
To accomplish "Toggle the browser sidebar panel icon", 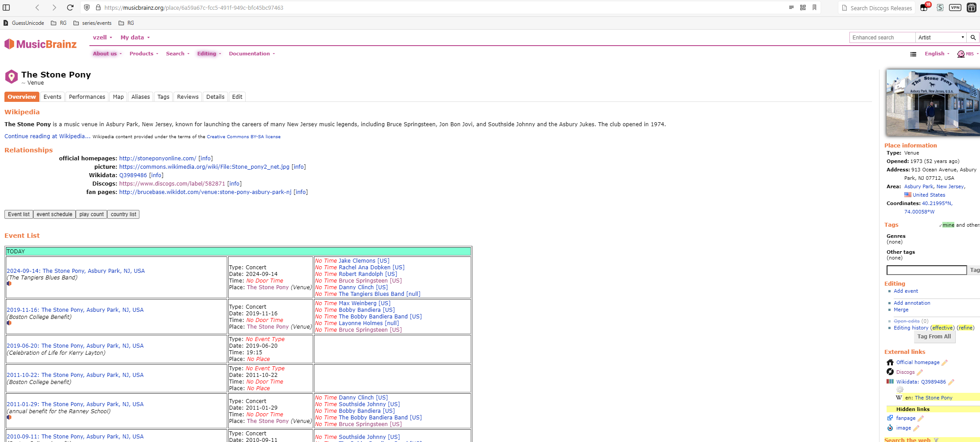I will click(7, 8).
